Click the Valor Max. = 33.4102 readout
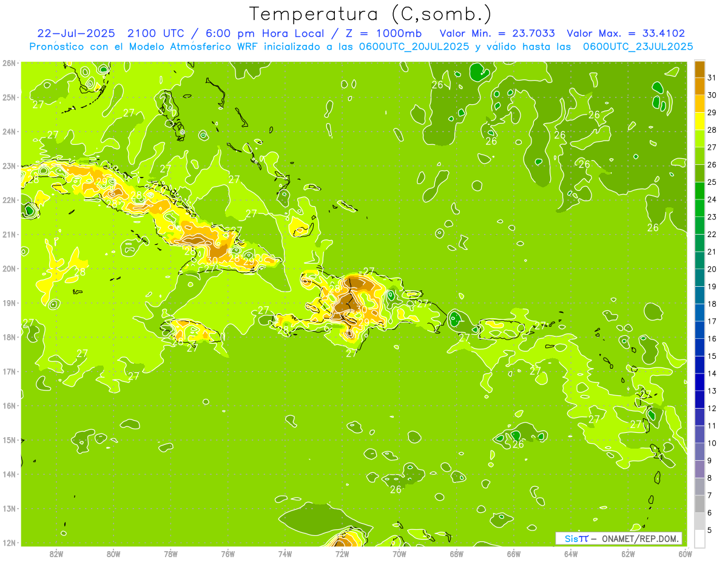728x562 pixels. (626, 33)
